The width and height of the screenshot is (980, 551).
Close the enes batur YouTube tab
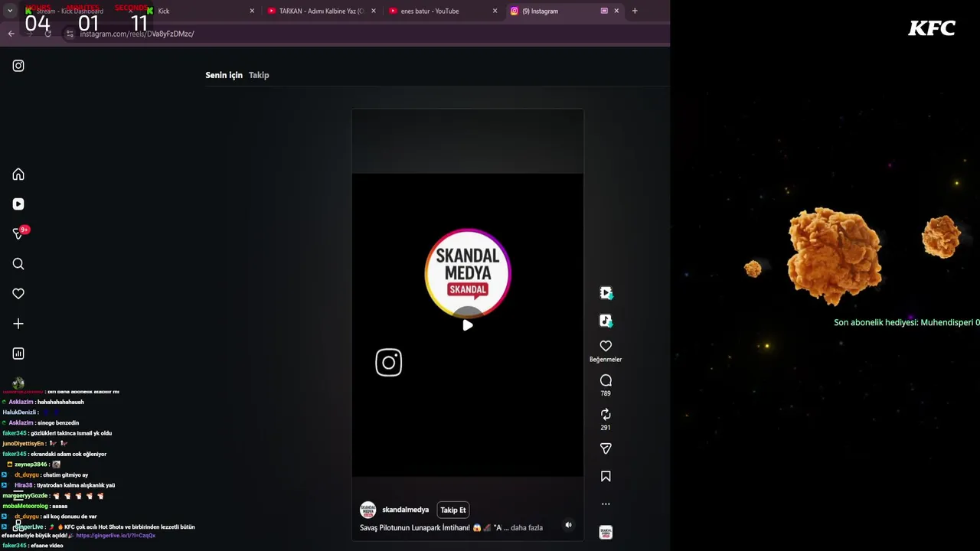495,11
